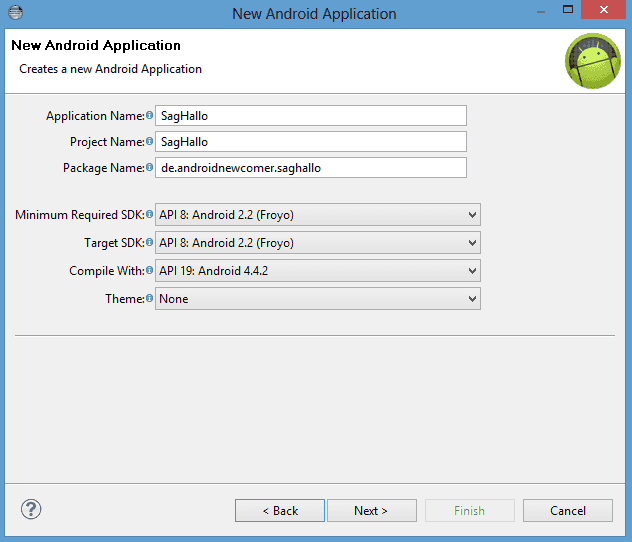Open help via the question mark icon

(x=31, y=509)
